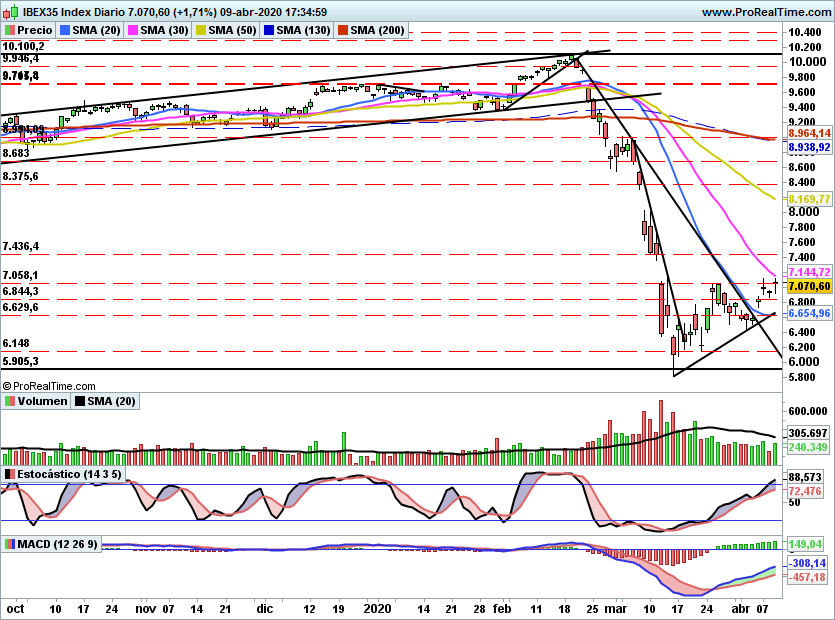This screenshot has width=835, height=620.
Task: Click the 2020 marker on the time axis
Action: tap(377, 608)
